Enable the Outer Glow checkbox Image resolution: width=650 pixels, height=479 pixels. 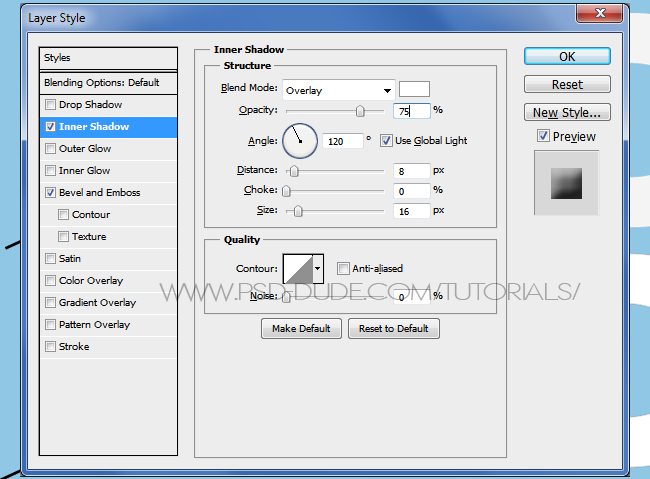pos(51,148)
